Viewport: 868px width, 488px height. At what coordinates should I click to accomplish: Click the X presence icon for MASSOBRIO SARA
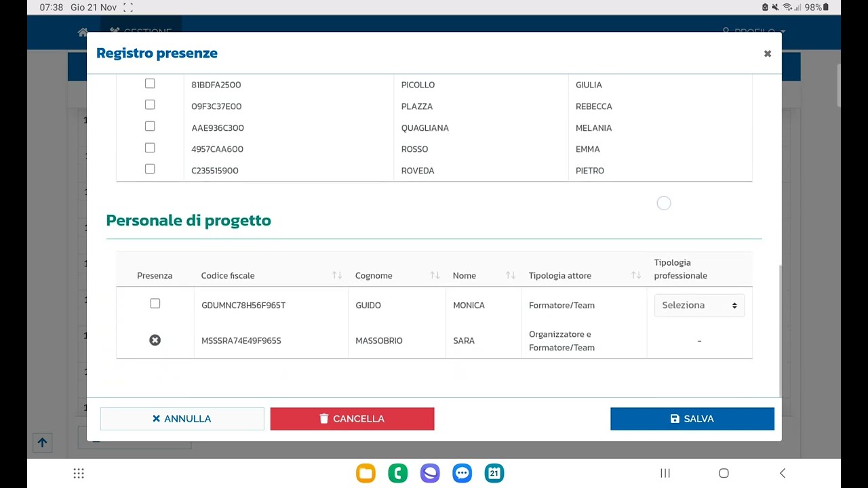(x=155, y=340)
